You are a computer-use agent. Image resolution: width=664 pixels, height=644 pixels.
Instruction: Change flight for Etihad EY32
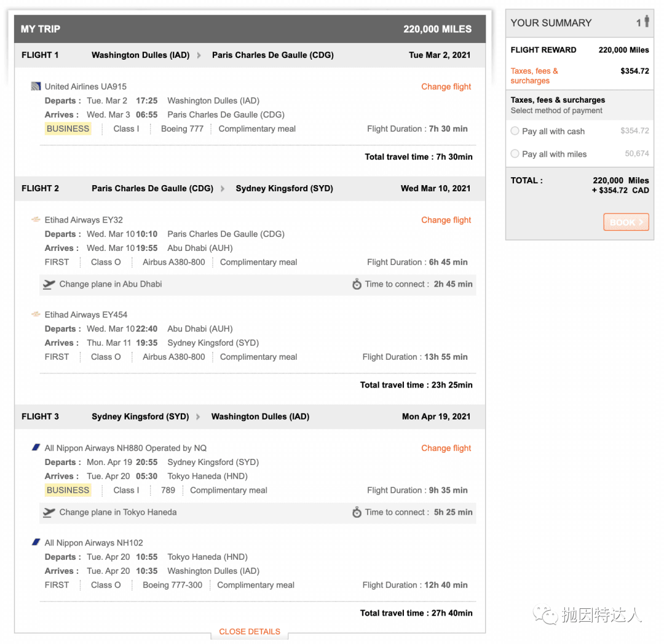pyautogui.click(x=446, y=220)
